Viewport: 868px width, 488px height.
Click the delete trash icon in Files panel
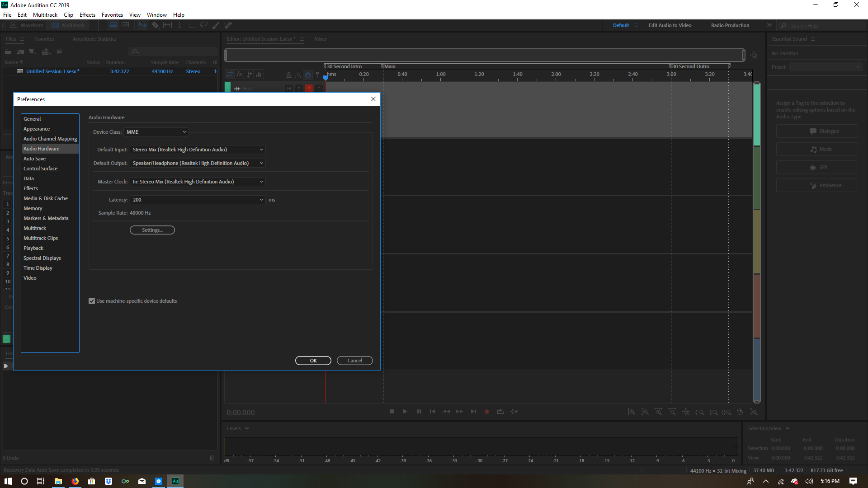[59, 52]
